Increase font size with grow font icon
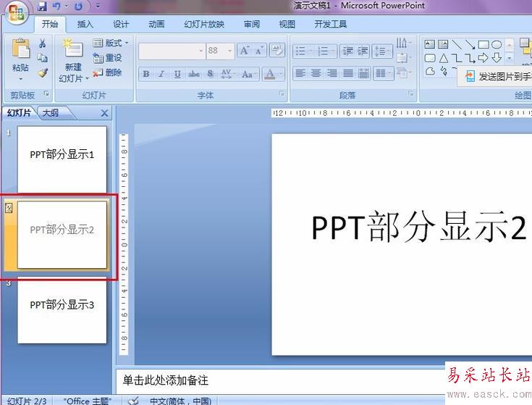532x405 pixels. [245, 51]
